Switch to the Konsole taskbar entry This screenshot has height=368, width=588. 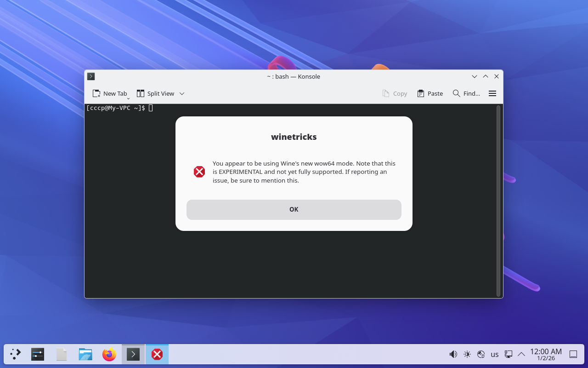133,354
